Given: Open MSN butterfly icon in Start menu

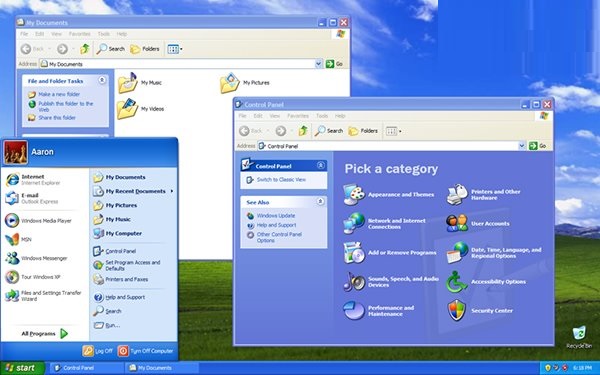Looking at the screenshot, I should click(x=12, y=239).
